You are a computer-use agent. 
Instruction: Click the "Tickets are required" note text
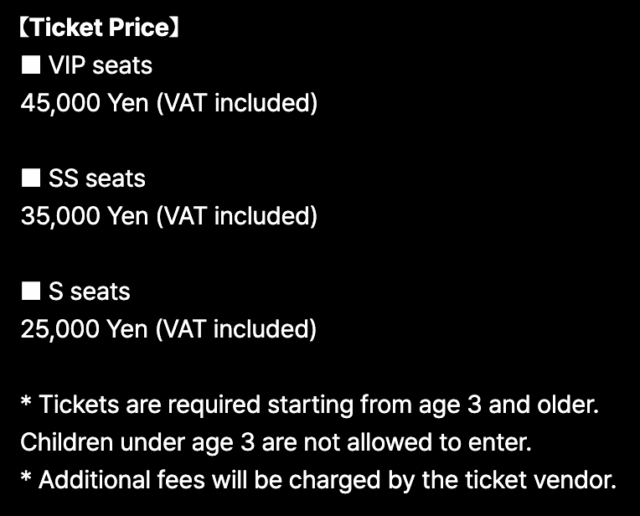[150, 404]
